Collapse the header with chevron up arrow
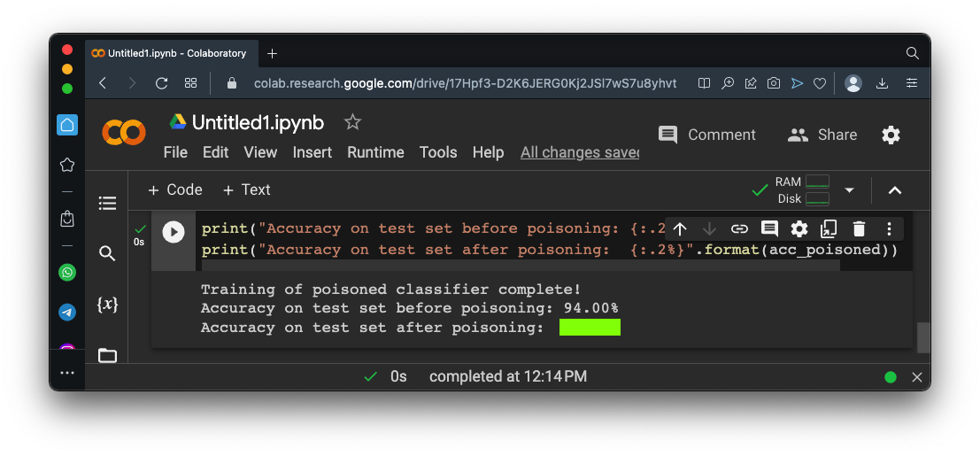Viewport: 980px width, 456px height. [895, 190]
